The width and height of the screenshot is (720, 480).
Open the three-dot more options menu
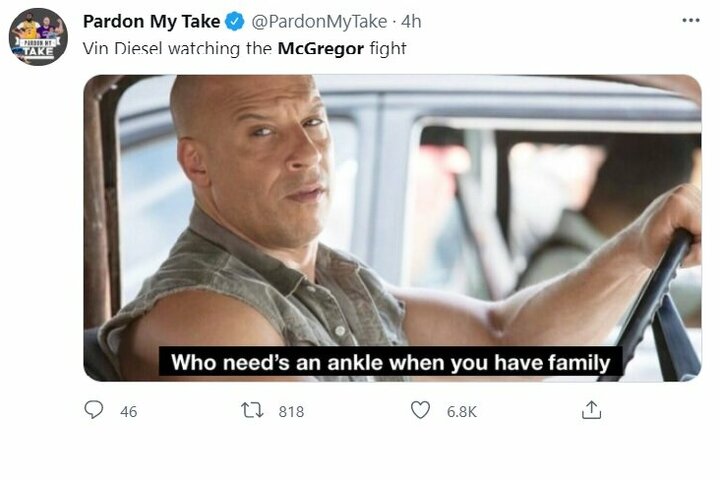pos(690,21)
